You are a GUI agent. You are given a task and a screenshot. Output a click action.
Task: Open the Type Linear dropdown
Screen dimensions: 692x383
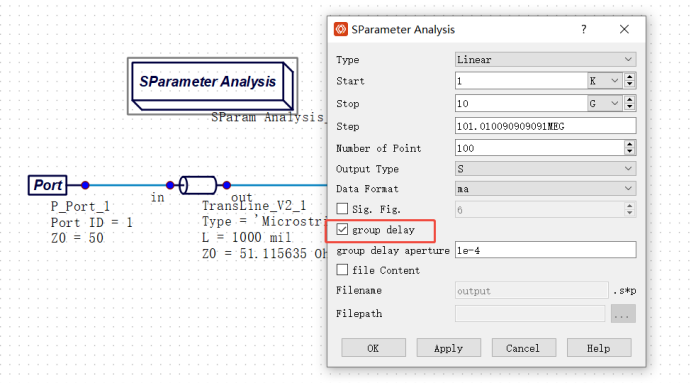click(x=545, y=60)
